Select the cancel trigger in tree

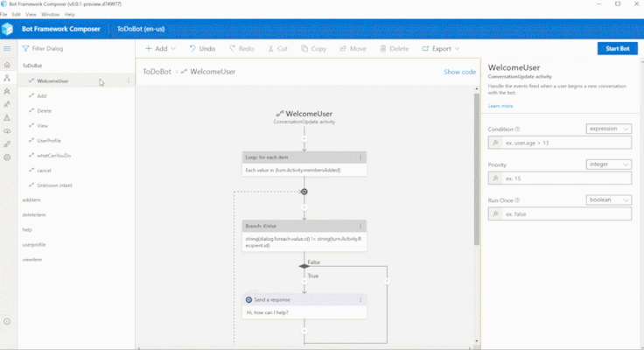point(44,171)
